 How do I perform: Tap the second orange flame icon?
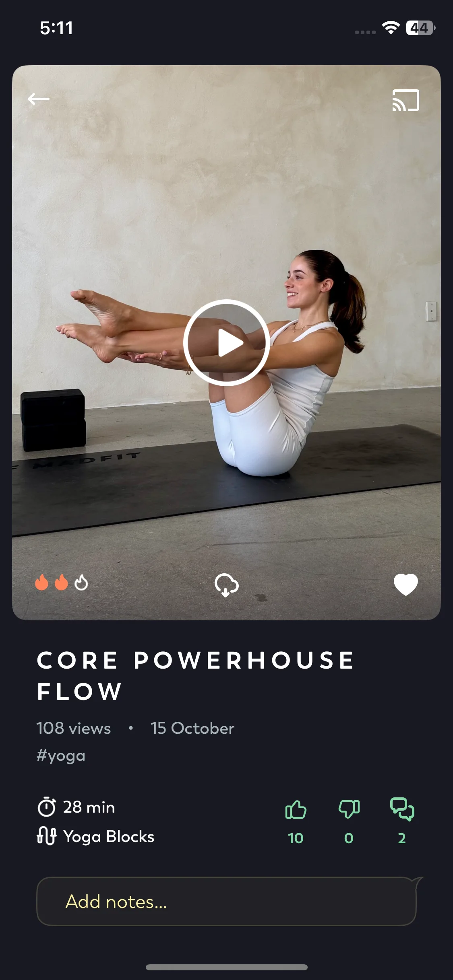pyautogui.click(x=61, y=582)
